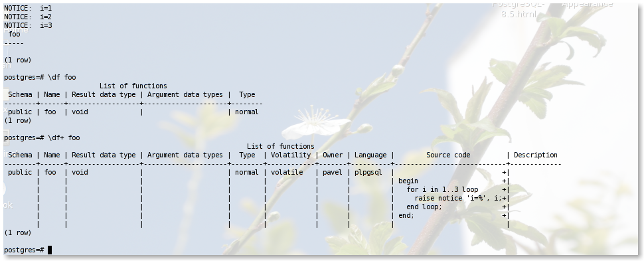Click the Owner column header

click(333, 155)
